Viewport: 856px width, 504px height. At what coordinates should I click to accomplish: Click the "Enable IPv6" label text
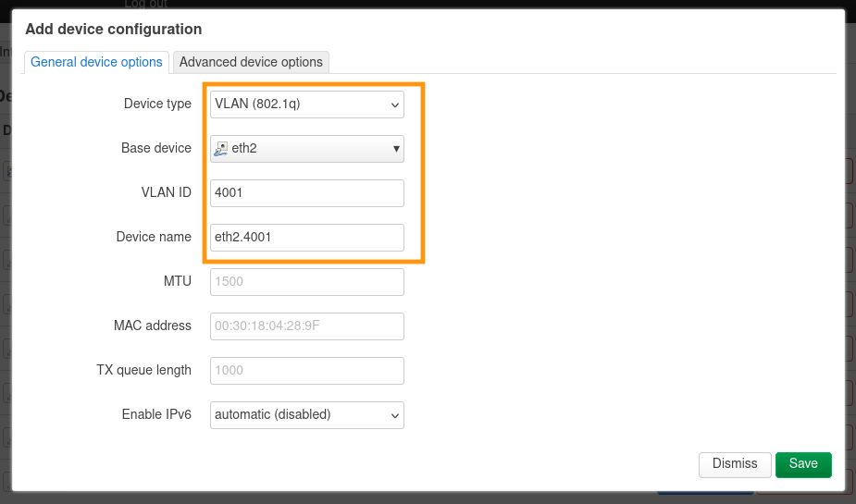tap(156, 414)
